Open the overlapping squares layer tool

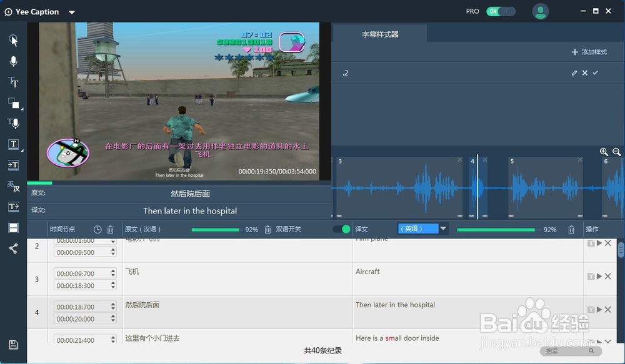pos(14,103)
